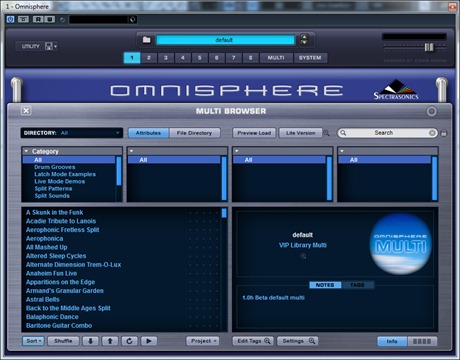Adjust the master volume slider
Viewport: 460px width, 360px height.
coord(429,47)
